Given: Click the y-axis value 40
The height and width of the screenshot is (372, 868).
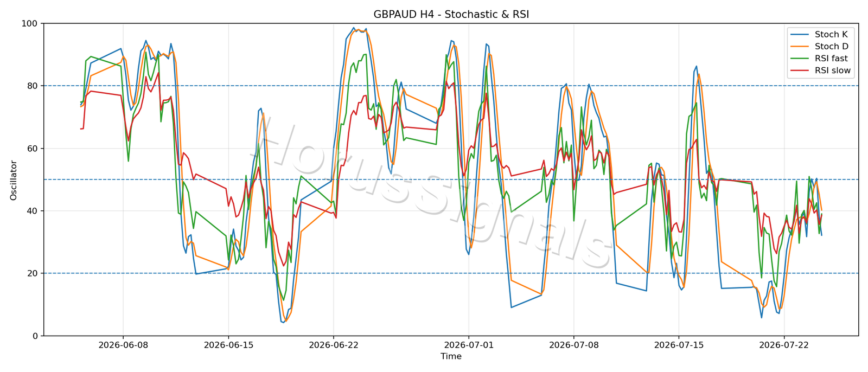Looking at the screenshot, I should point(33,211).
